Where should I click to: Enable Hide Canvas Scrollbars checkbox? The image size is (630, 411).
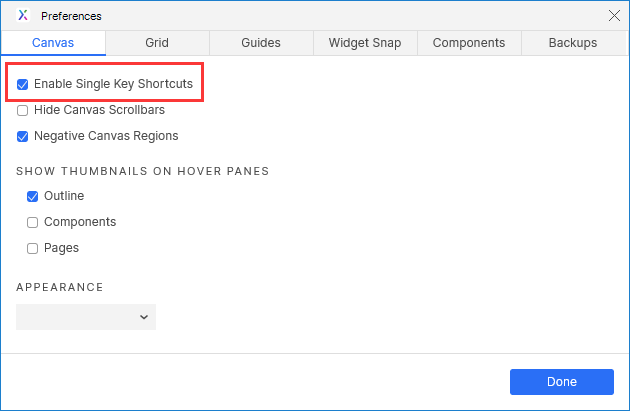(23, 110)
